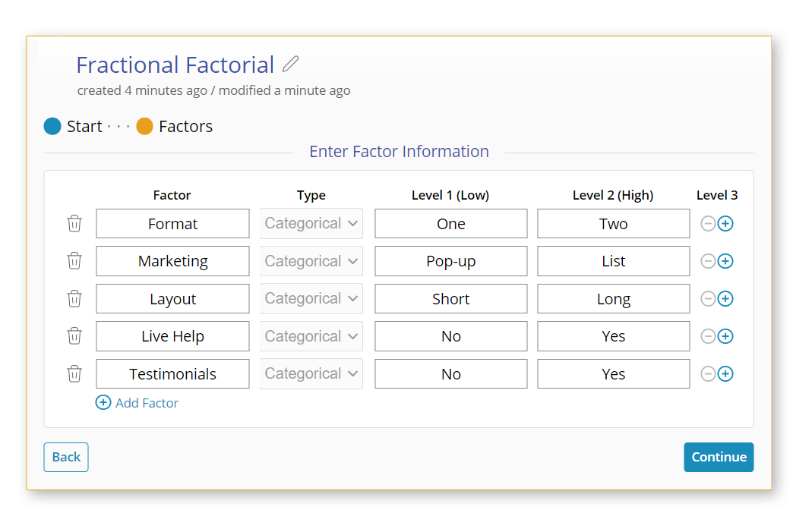Remove the Layout factor using trash icon

(74, 299)
